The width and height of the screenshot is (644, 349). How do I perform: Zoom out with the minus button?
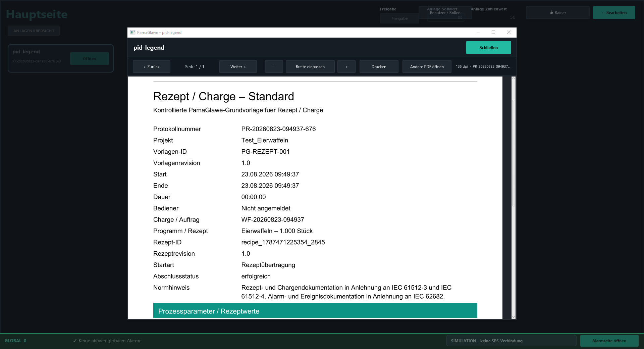274,67
